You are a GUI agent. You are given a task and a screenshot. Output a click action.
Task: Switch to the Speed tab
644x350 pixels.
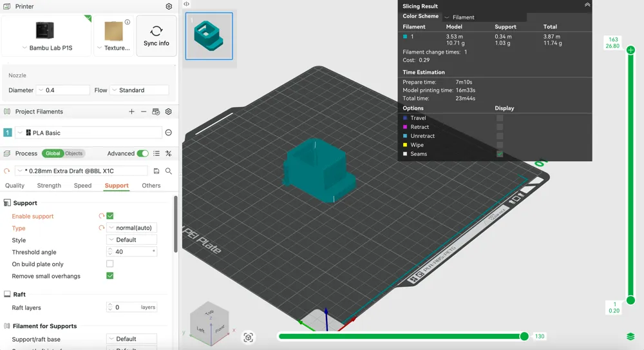(82, 186)
